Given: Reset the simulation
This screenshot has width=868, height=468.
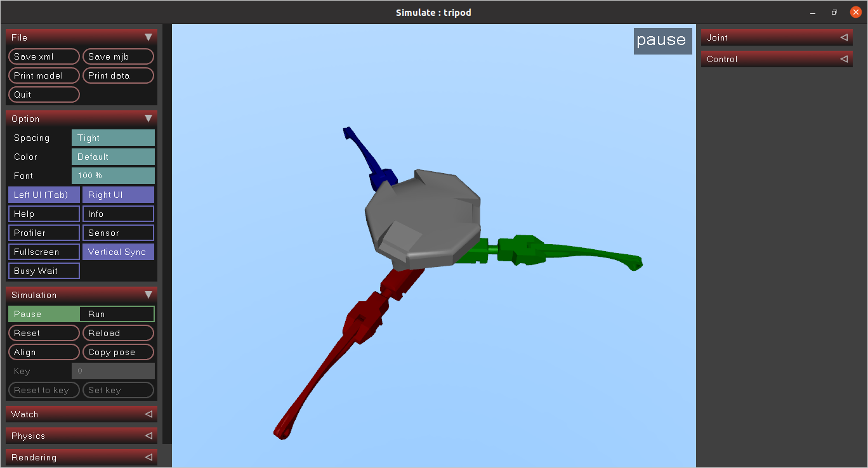Looking at the screenshot, I should point(43,333).
